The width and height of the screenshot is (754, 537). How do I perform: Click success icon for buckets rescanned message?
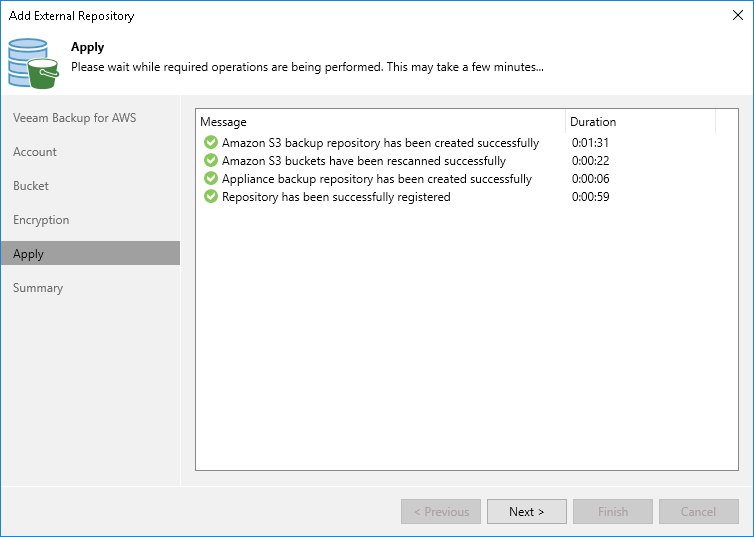tap(210, 161)
